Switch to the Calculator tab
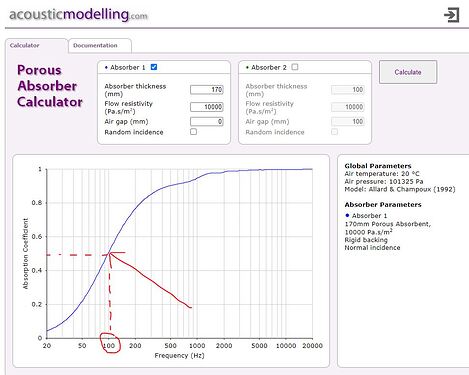Image resolution: width=469 pixels, height=375 pixels. [24, 45]
